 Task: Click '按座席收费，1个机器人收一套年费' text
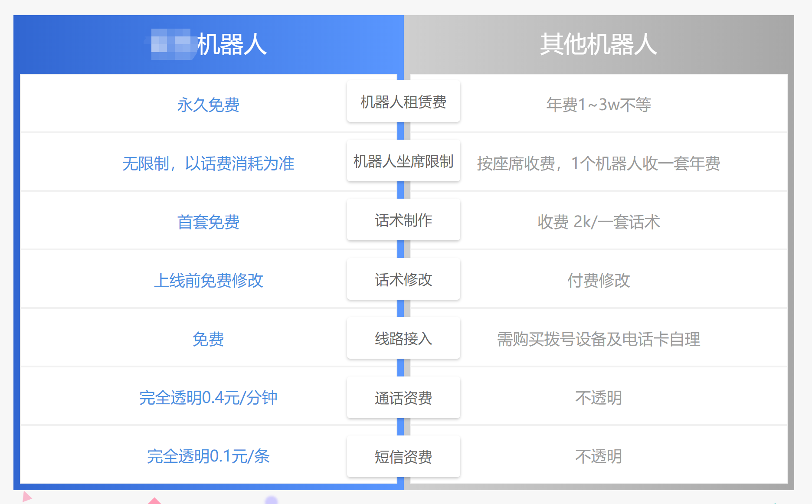[599, 164]
